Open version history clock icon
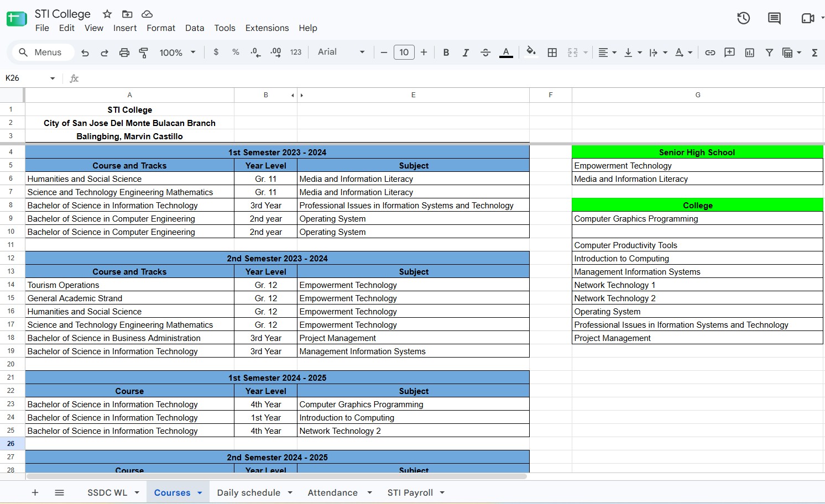This screenshot has height=504, width=825. [744, 18]
